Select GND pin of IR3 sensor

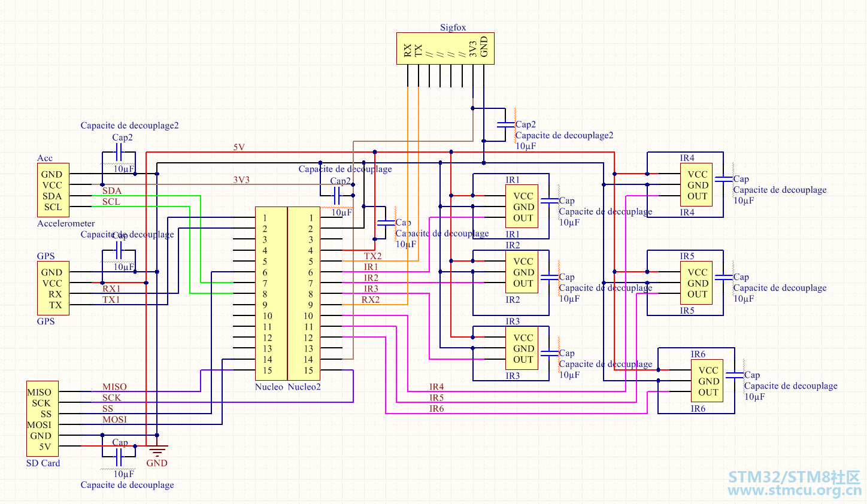pyautogui.click(x=523, y=349)
